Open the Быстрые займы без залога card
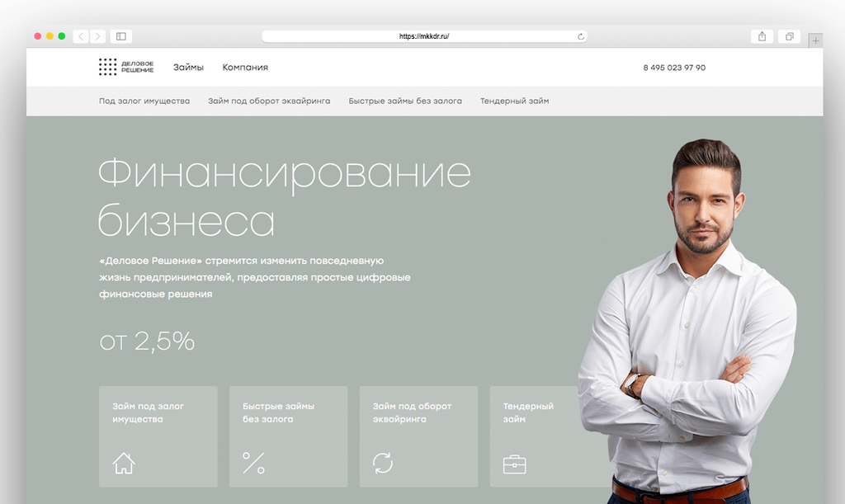845x504 pixels. pyautogui.click(x=288, y=436)
